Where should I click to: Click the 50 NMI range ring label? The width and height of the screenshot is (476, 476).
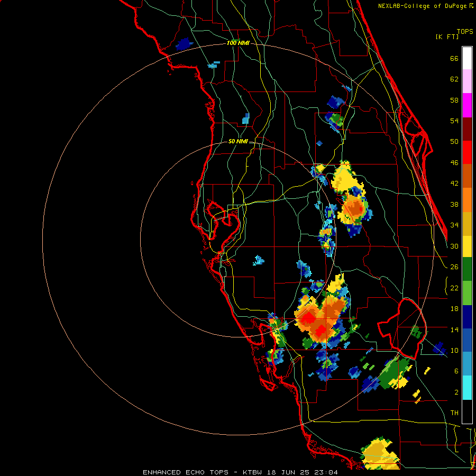[238, 141]
